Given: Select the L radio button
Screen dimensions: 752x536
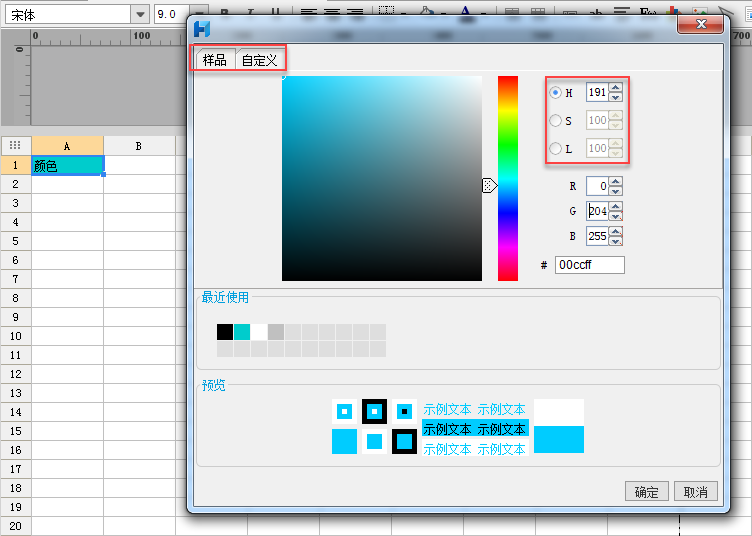Looking at the screenshot, I should (x=555, y=149).
